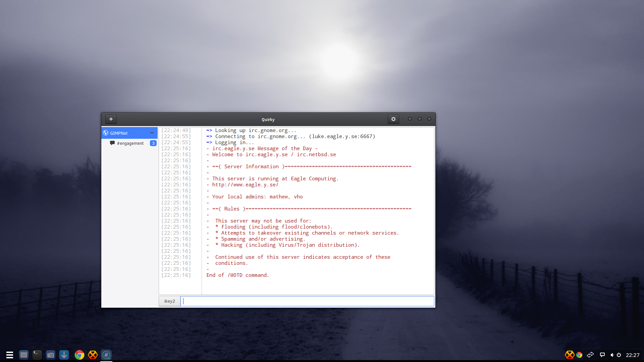This screenshot has height=362, width=644.
Task: Click the last window control circle in Quirky titlebar
Action: coord(429,119)
